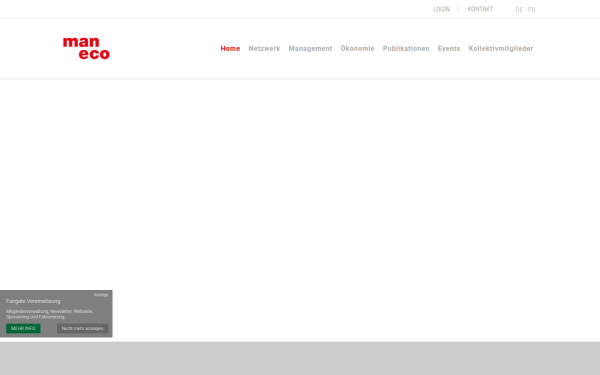Click Nicht mehr anzeigen button

coord(83,328)
